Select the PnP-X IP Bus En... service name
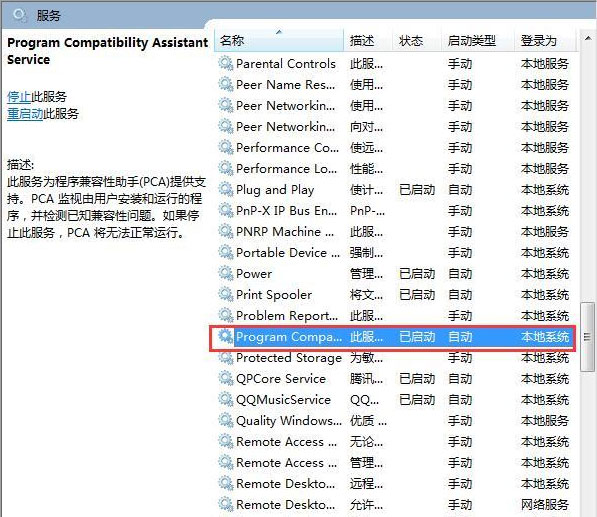The image size is (597, 517). [287, 211]
